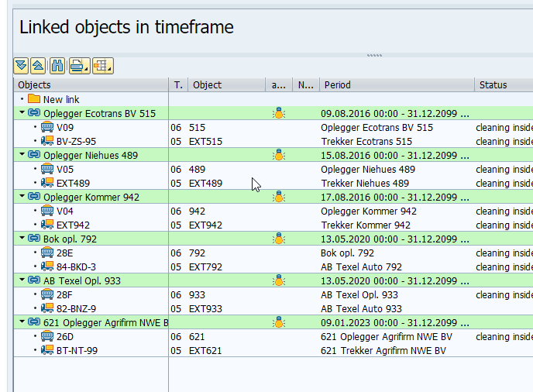Click the trailer icon next to V09
This screenshot has width=533, height=392.
(x=47, y=127)
